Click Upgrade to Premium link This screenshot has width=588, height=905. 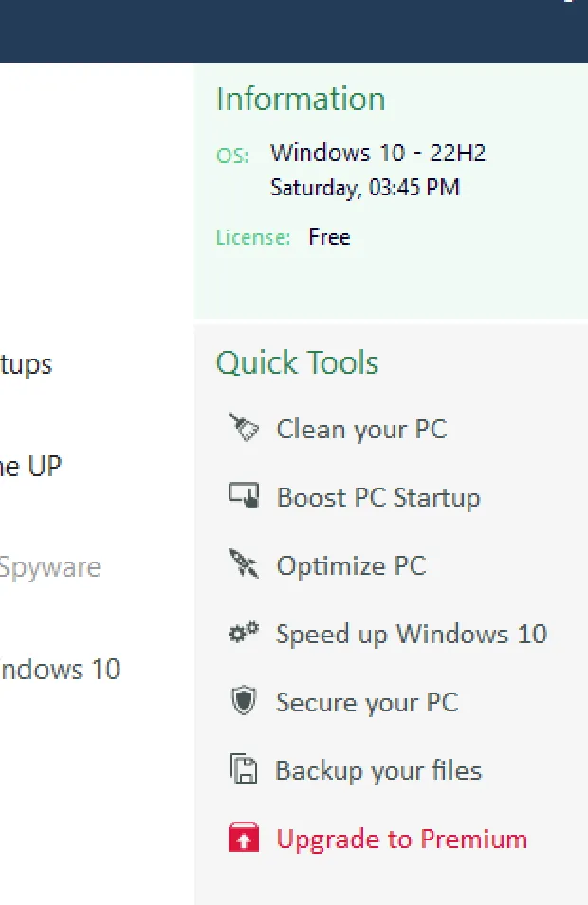pos(401,839)
